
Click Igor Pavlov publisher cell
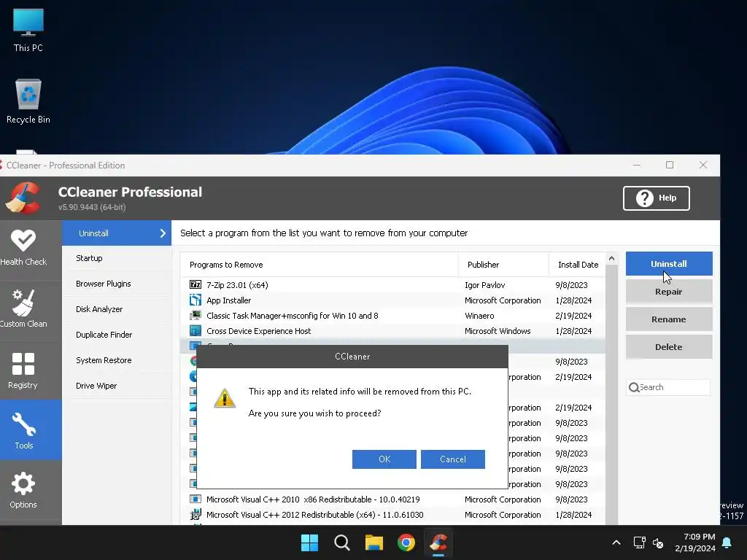tap(484, 285)
